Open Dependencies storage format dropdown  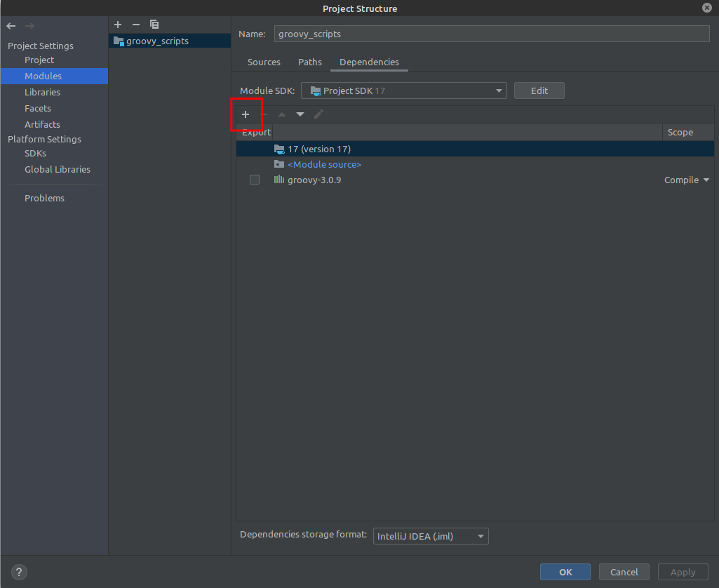[431, 536]
